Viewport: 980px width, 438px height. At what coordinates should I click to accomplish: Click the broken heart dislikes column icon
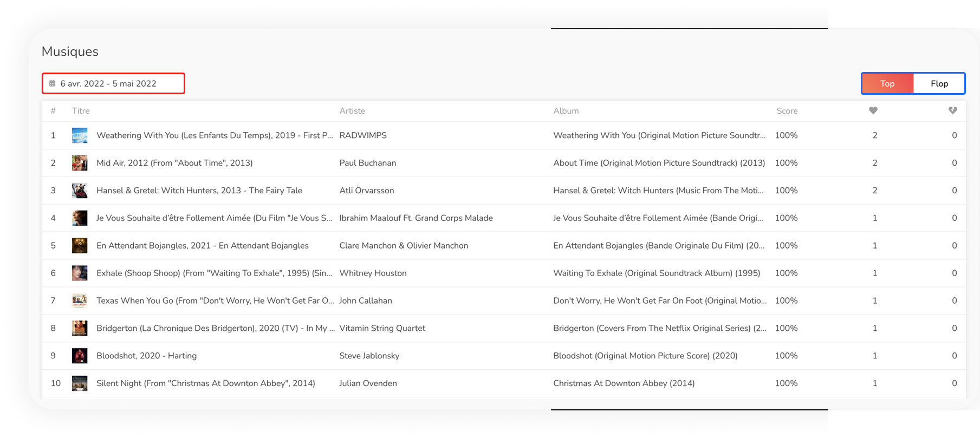[x=952, y=110]
